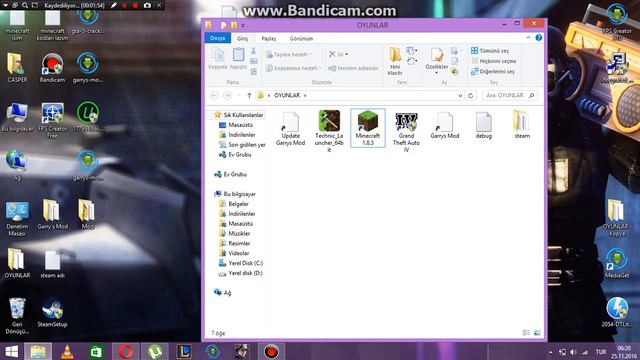The width and height of the screenshot is (640, 360).
Task: Select the Update Garrys Mod shortcut
Action: pyautogui.click(x=291, y=128)
